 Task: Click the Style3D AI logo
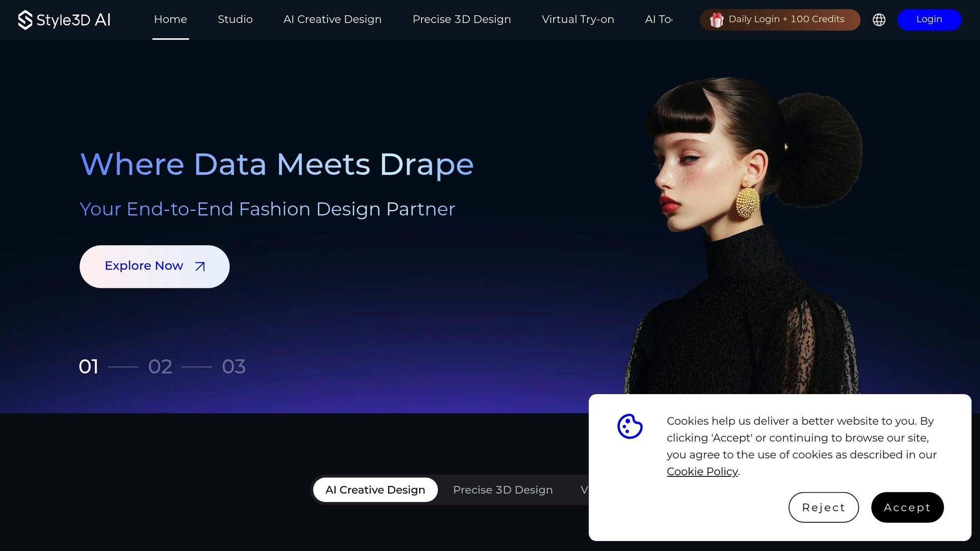click(x=64, y=20)
